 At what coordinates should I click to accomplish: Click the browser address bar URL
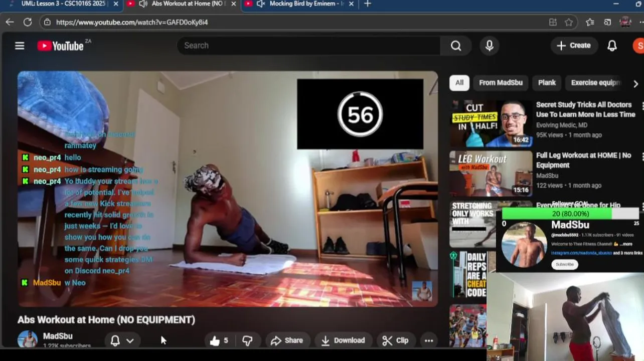[x=132, y=22]
